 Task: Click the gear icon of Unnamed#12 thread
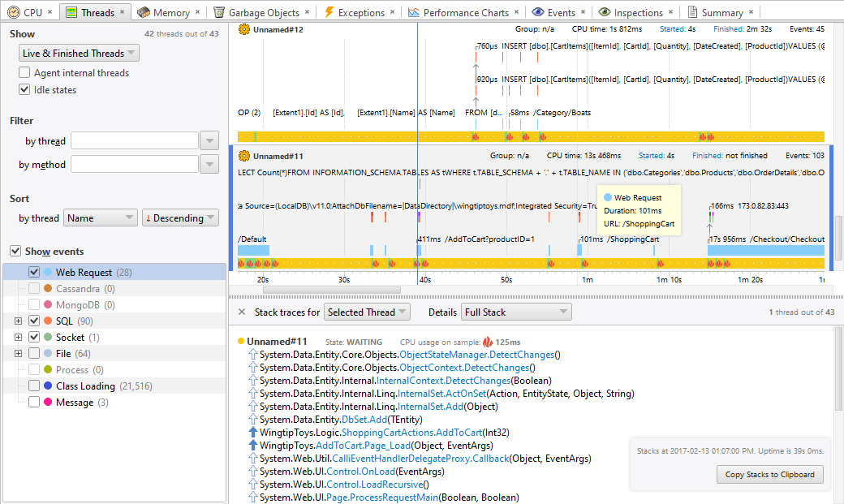[x=243, y=29]
